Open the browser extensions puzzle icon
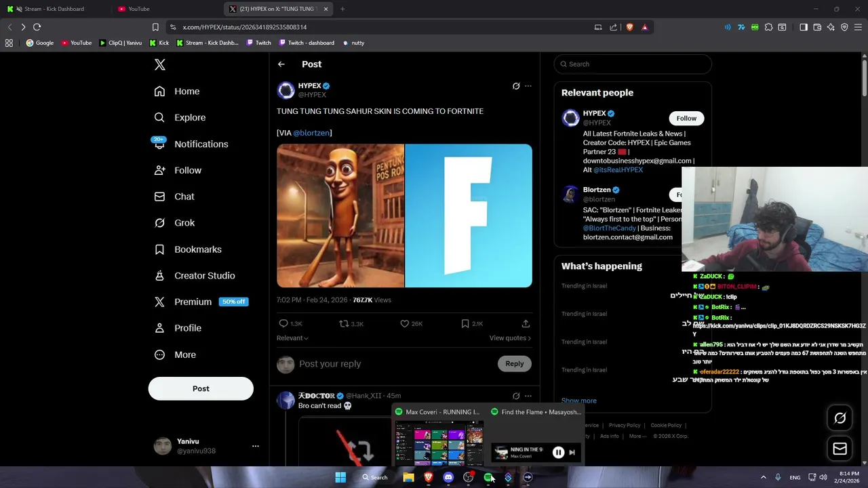This screenshot has height=488, width=868. coord(768,27)
